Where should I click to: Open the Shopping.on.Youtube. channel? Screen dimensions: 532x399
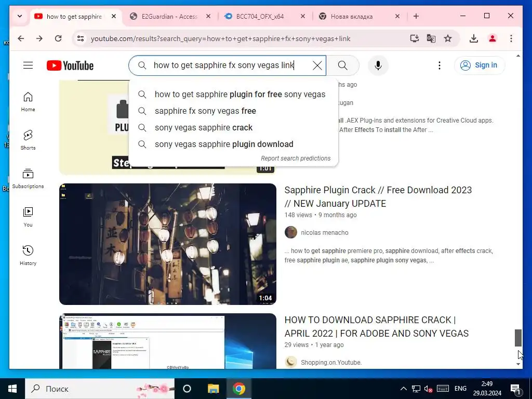point(331,362)
